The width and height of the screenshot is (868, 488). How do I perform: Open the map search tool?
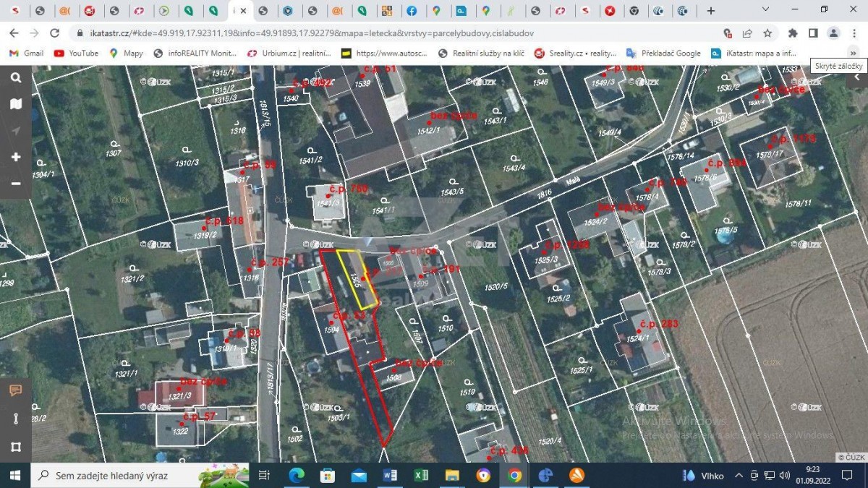(x=16, y=78)
